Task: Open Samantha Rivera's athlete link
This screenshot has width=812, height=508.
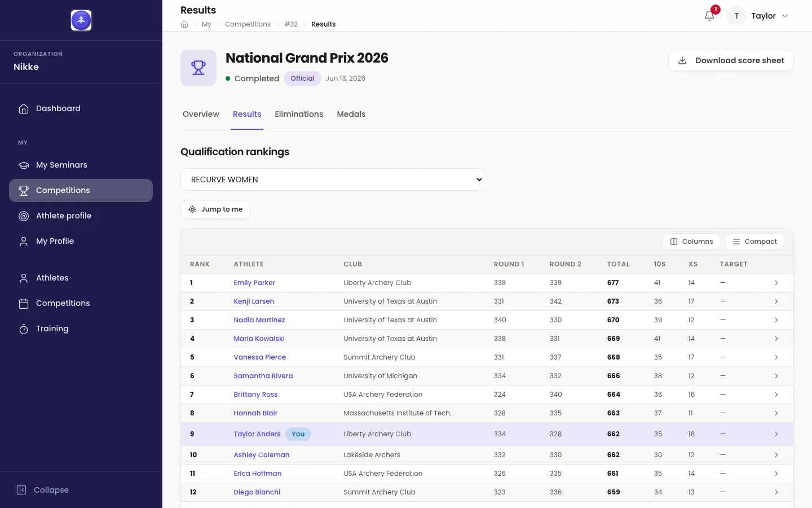Action: click(263, 376)
